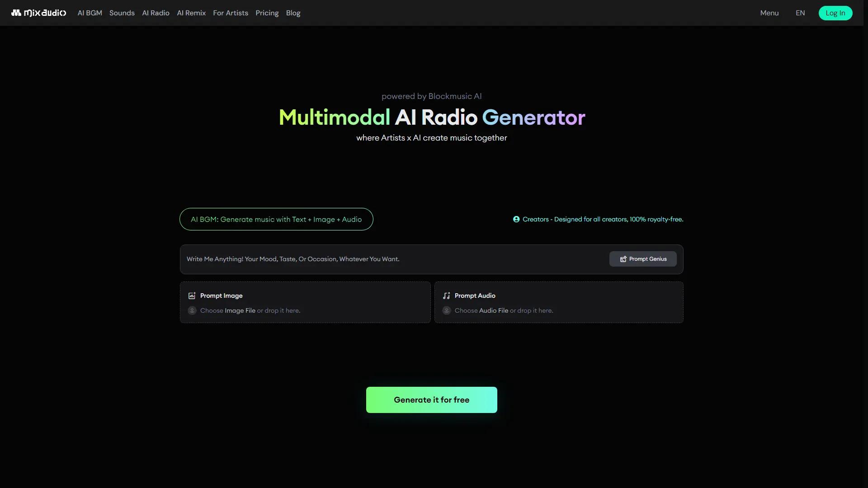Click the mixaudio logo
The height and width of the screenshot is (488, 868).
(38, 13)
